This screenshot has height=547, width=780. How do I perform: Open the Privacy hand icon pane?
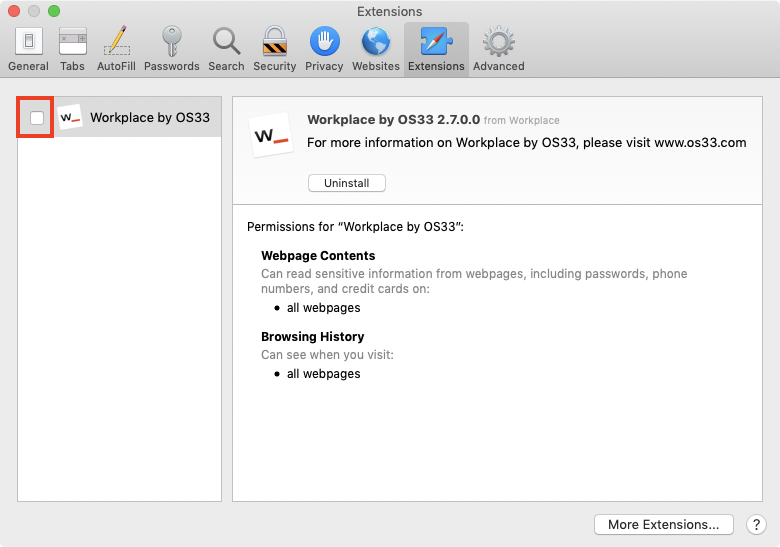(x=324, y=49)
